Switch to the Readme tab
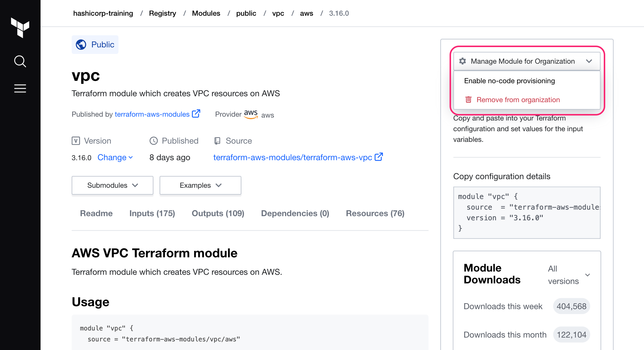Screen dimensions: 644x350 click(x=96, y=213)
